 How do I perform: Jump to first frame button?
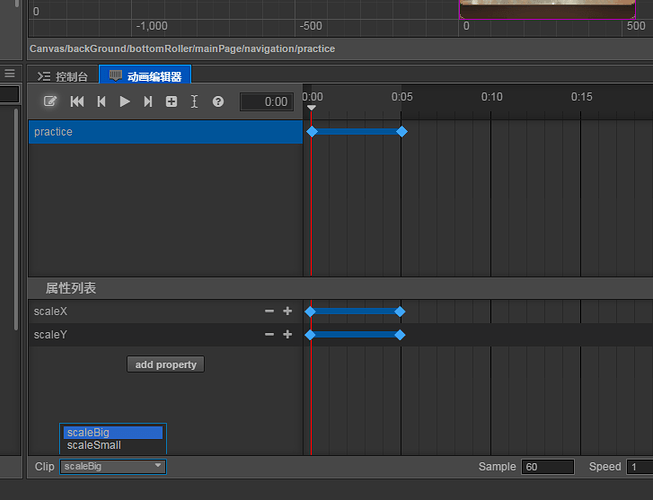(x=77, y=102)
